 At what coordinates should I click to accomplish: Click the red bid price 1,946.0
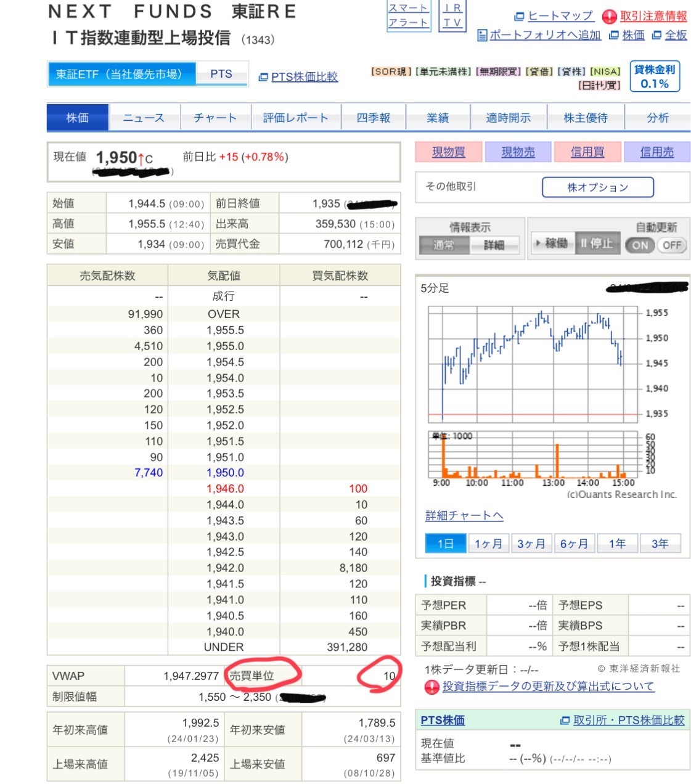tap(225, 489)
